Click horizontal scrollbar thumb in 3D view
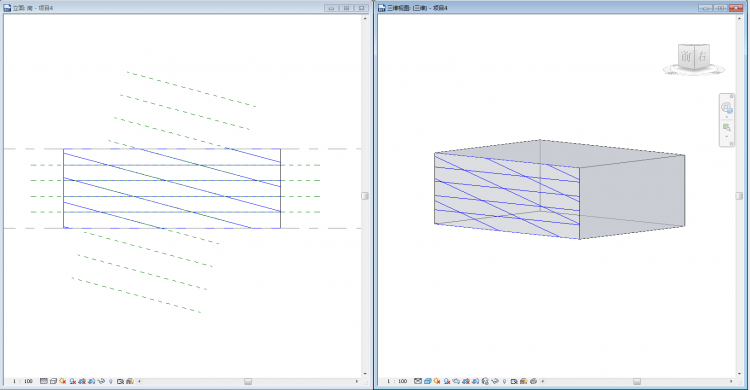The image size is (750, 390). 637,381
